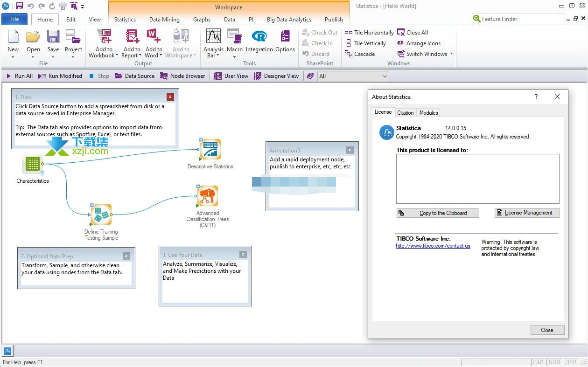Click the Macro icon

point(234,36)
